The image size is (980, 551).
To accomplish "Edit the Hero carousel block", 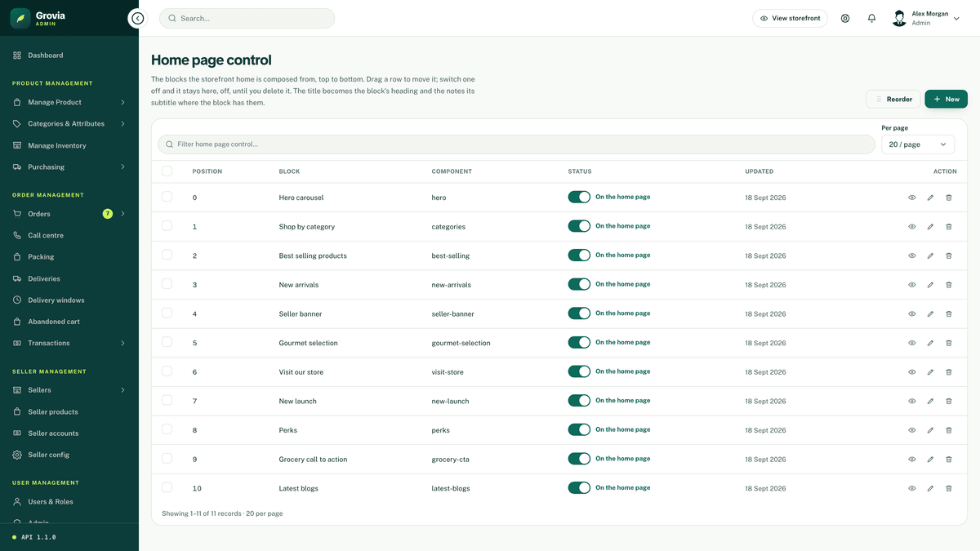I will (930, 198).
